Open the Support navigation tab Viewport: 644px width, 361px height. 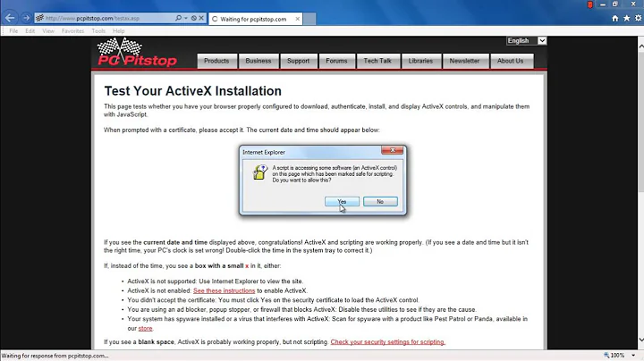pyautogui.click(x=298, y=61)
